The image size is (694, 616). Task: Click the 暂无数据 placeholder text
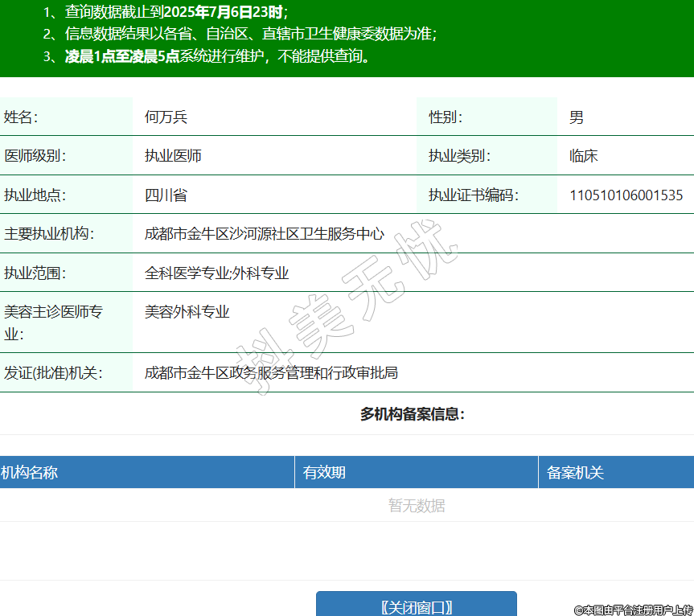click(417, 506)
